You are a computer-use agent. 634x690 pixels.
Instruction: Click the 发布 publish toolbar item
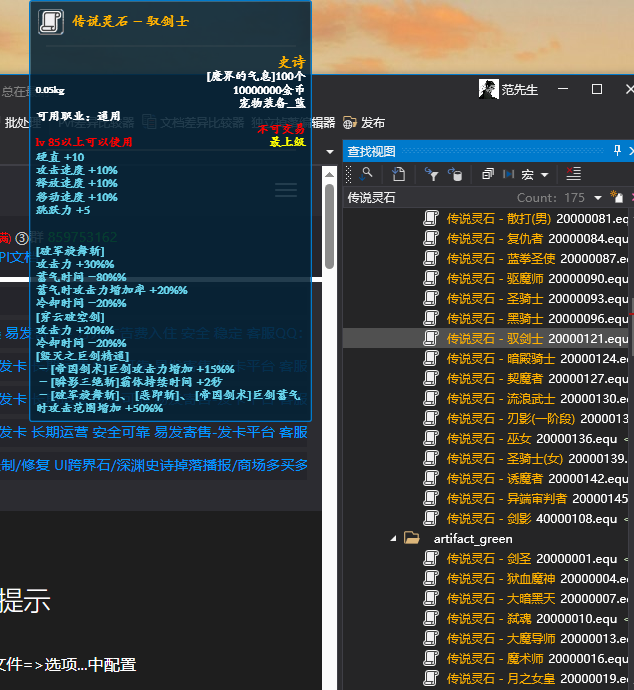coord(364,122)
